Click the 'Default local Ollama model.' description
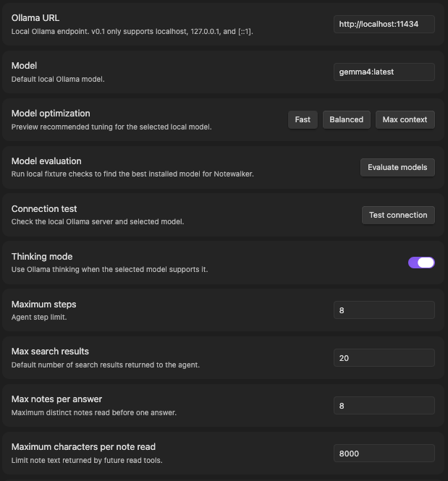Screen dimensions: 448x481 58,79
